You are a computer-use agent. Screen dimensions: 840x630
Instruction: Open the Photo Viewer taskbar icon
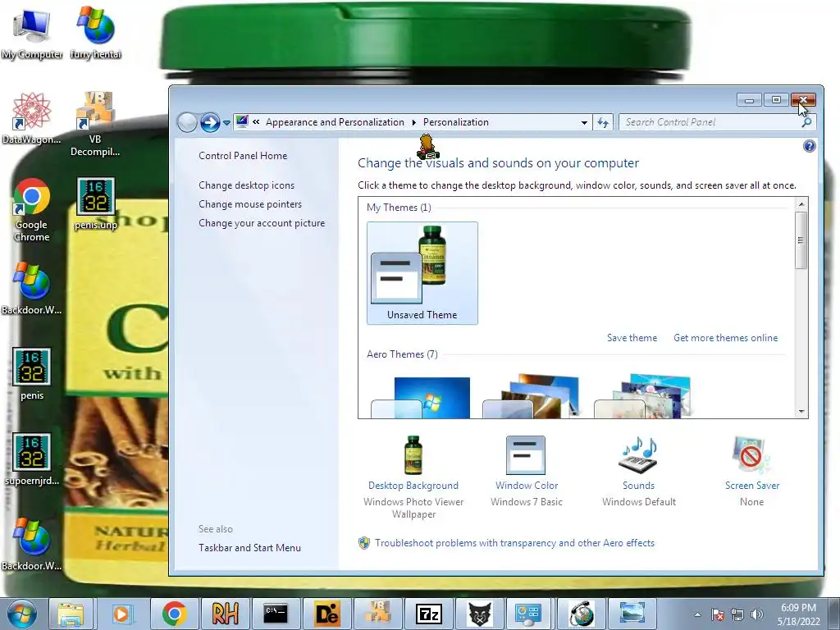(x=632, y=614)
